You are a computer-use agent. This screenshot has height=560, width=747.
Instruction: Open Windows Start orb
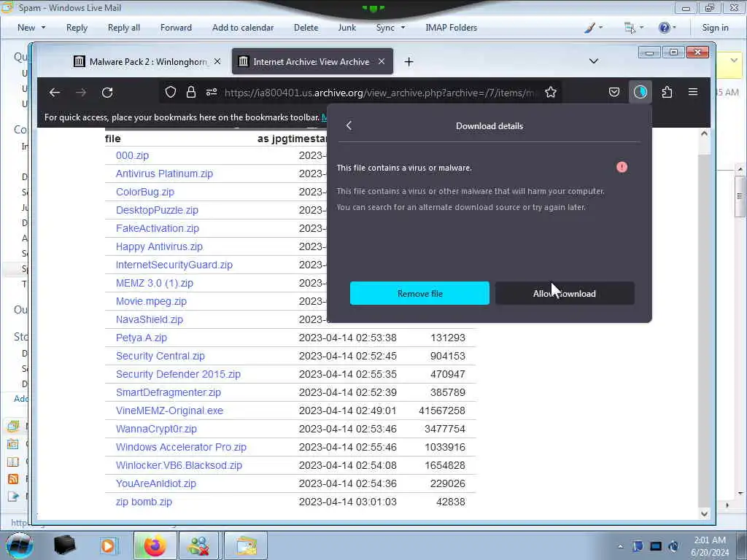coord(20,545)
